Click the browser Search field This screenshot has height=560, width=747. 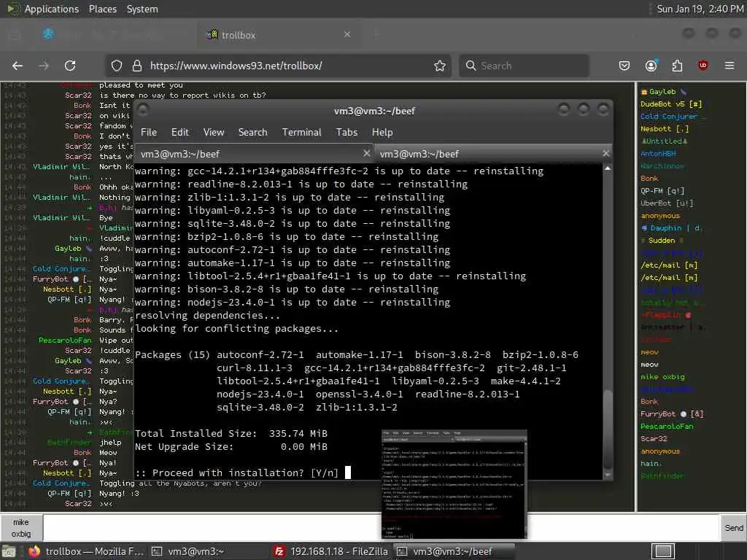tap(524, 66)
